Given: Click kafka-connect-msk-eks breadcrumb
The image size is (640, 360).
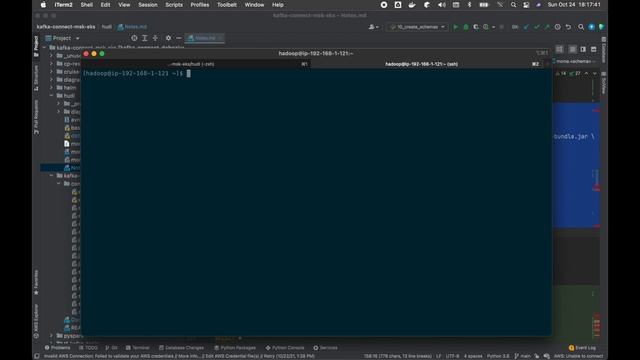Looking at the screenshot, I should pyautogui.click(x=66, y=27).
